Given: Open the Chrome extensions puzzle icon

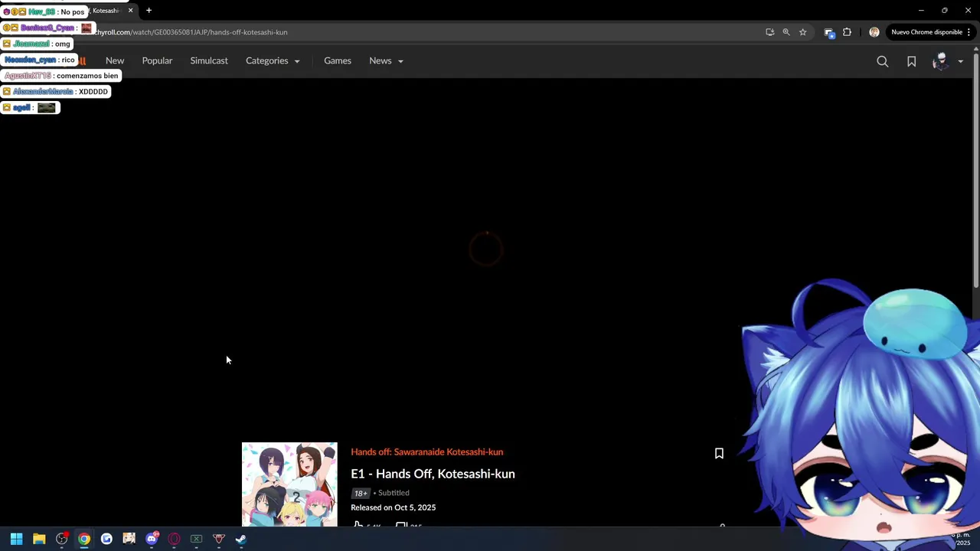Looking at the screenshot, I should [x=847, y=32].
